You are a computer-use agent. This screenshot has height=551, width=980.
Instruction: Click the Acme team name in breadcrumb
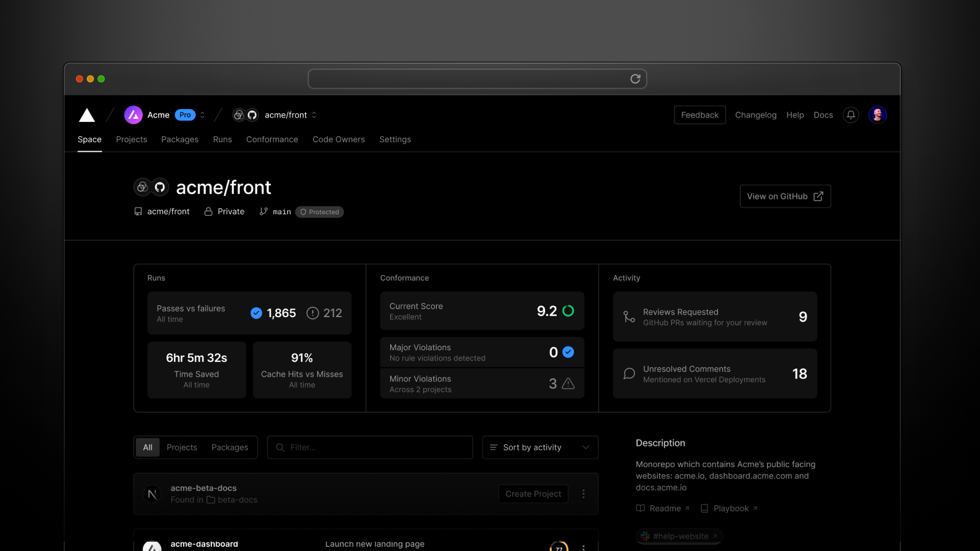point(159,115)
